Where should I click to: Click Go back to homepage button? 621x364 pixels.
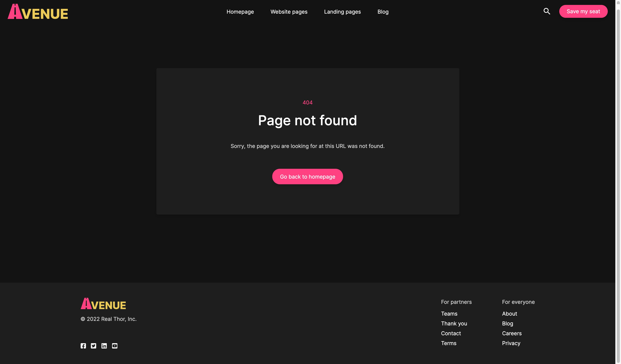pyautogui.click(x=307, y=177)
